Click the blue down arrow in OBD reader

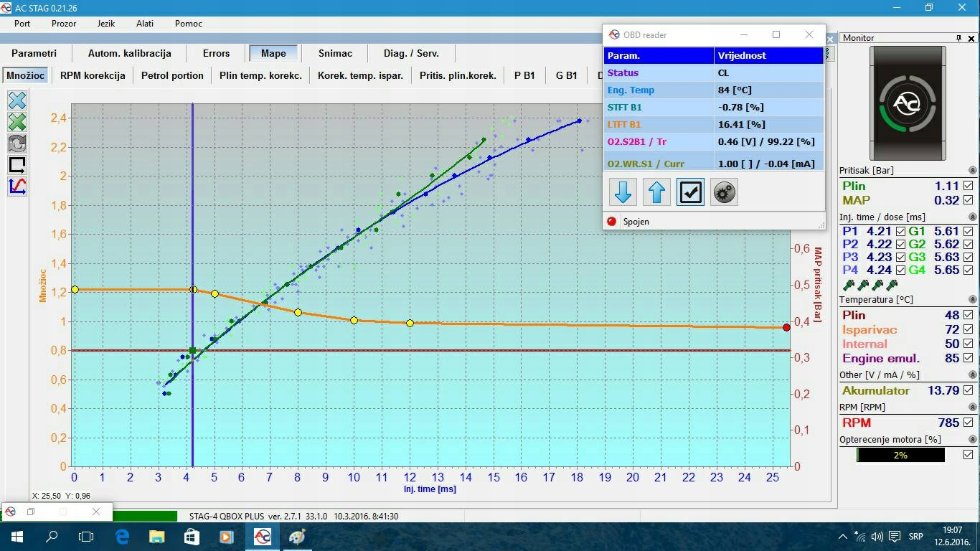pos(623,192)
